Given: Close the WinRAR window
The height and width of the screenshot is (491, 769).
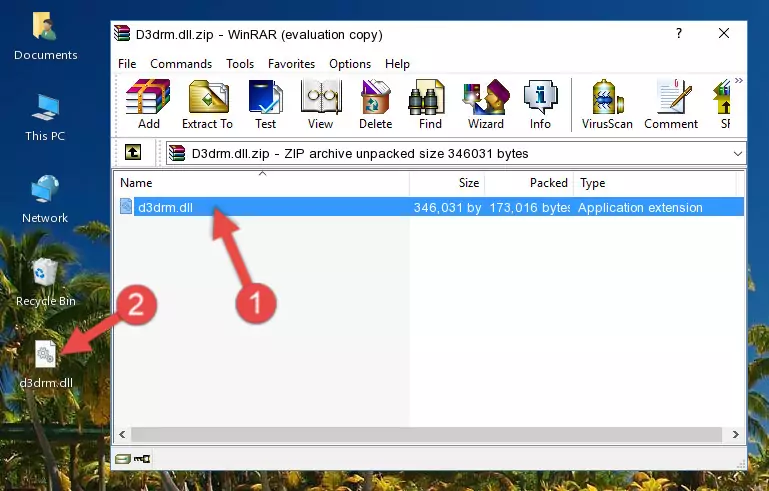Looking at the screenshot, I should 724,33.
